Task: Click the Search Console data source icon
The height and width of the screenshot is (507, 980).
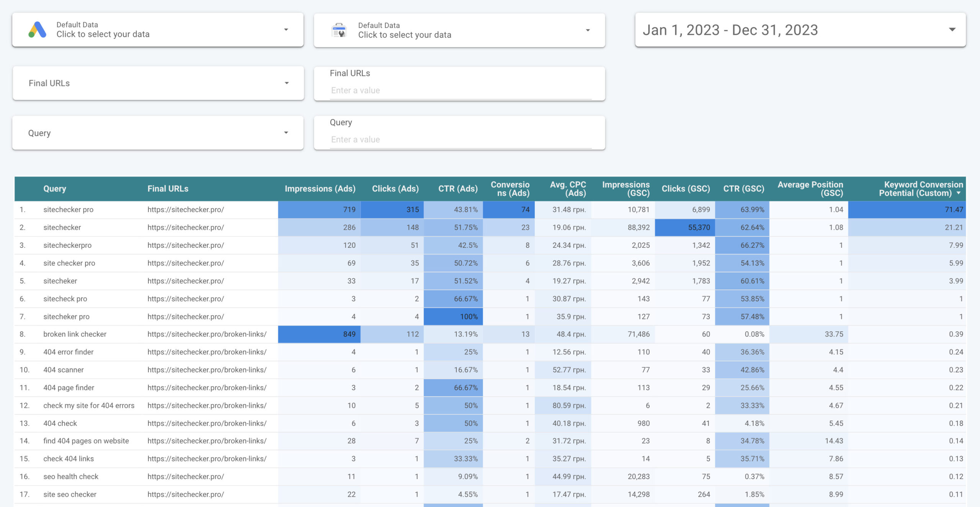Action: [339, 30]
